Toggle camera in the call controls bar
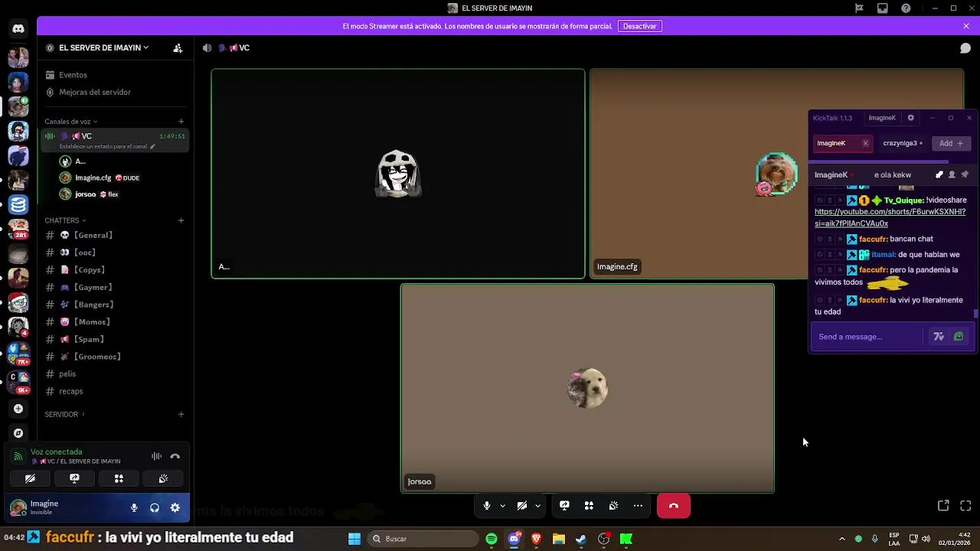This screenshot has width=980, height=551. point(522,506)
